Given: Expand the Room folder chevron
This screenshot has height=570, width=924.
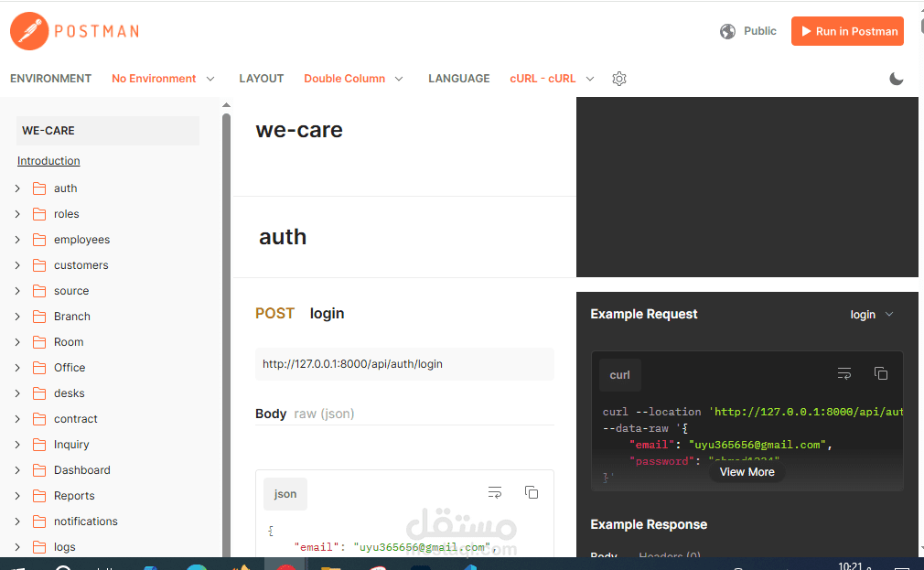Looking at the screenshot, I should [x=17, y=342].
